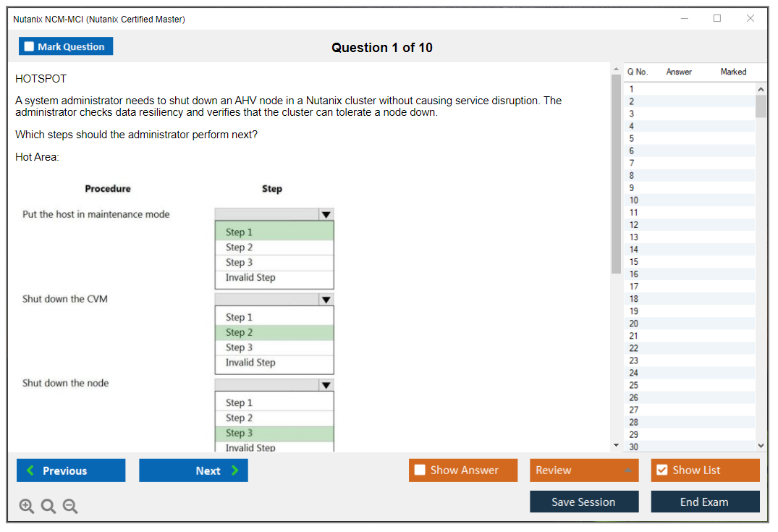Click the End Exam button

pos(705,502)
